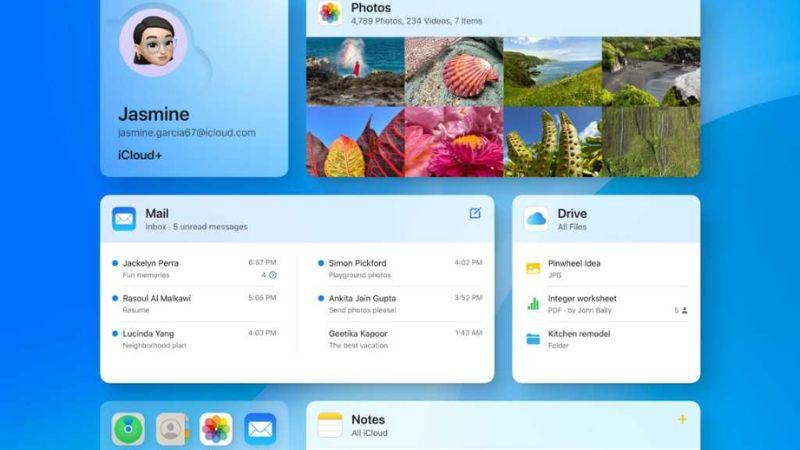
Task: Open the Photos widget title
Action: click(x=371, y=8)
